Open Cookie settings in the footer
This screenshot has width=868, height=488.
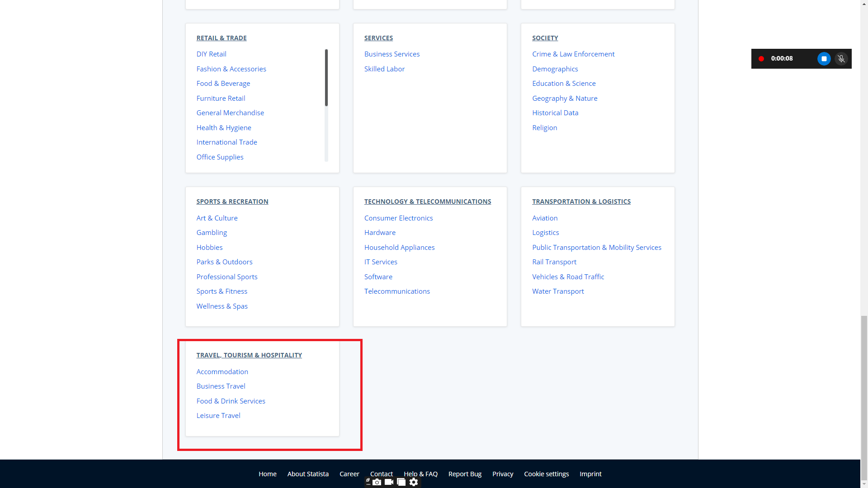point(546,474)
